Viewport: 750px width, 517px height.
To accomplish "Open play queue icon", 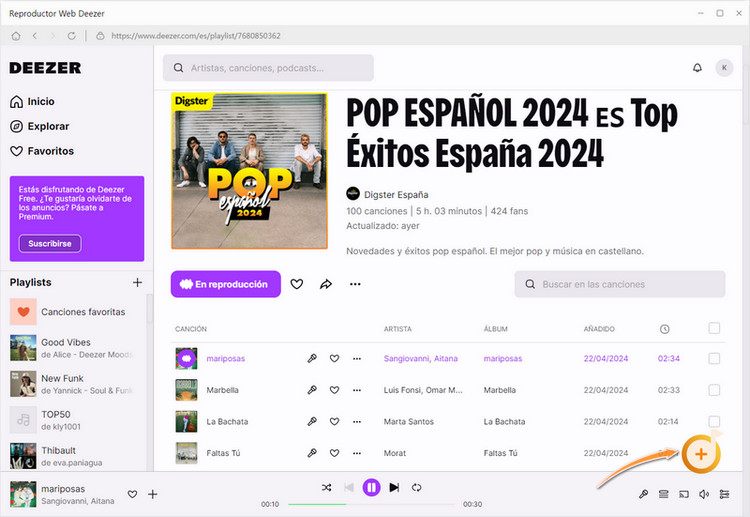I will point(663,494).
